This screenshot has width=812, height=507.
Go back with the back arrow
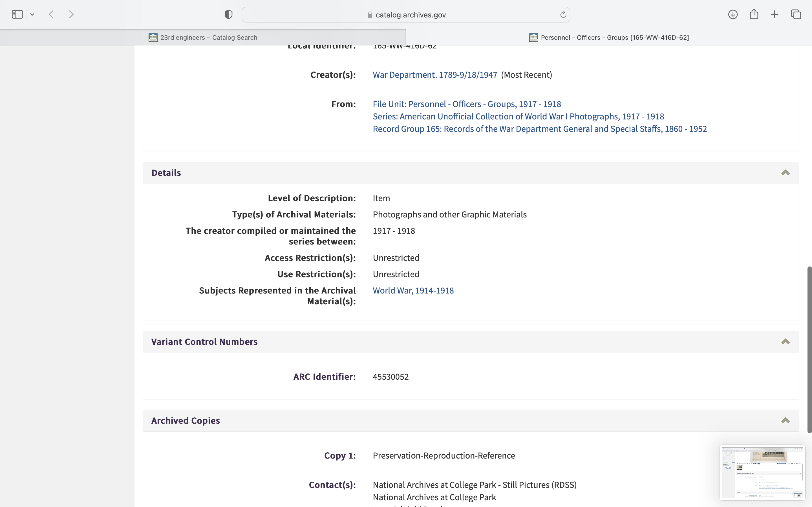tap(51, 14)
